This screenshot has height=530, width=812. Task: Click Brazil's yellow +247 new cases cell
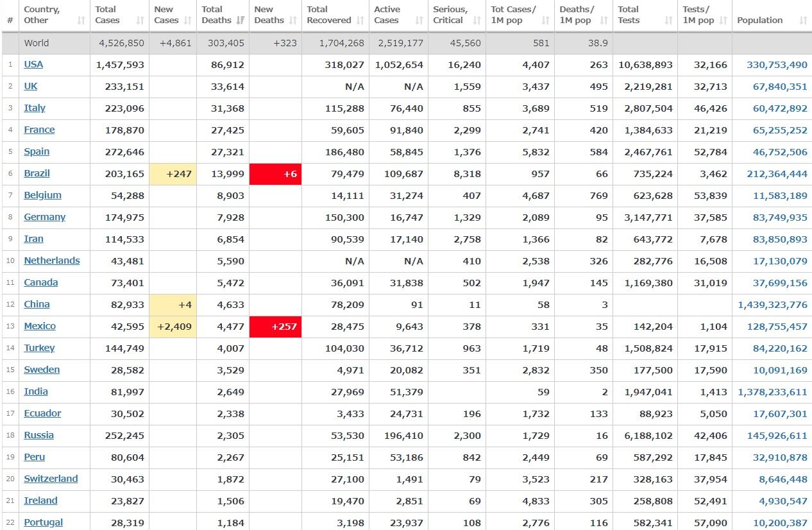tap(173, 174)
